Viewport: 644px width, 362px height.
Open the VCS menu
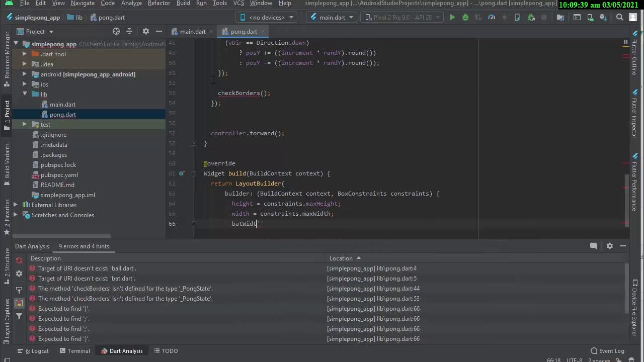(238, 4)
